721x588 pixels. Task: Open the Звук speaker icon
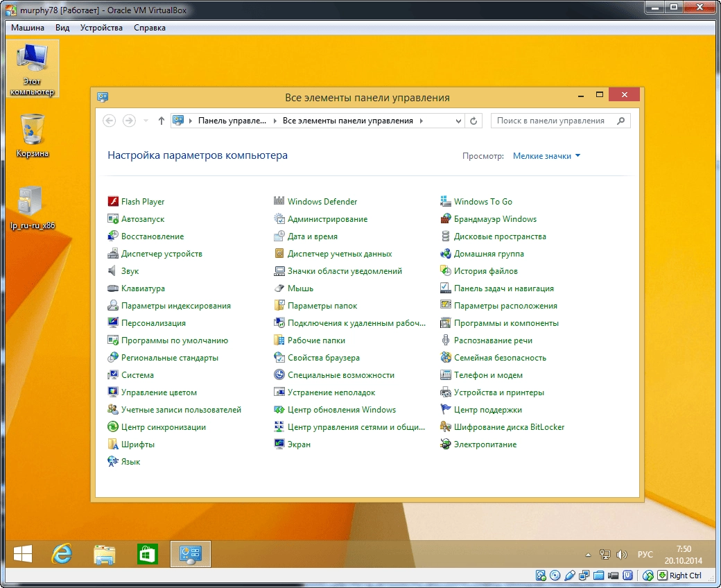click(112, 271)
